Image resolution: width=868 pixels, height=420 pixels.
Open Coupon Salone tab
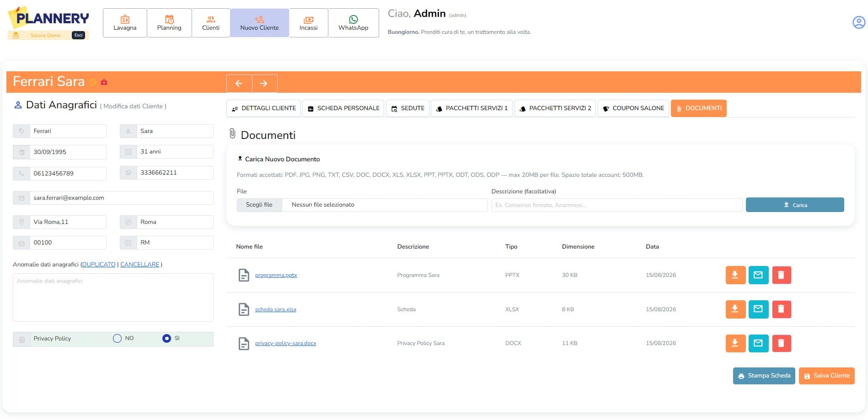[x=633, y=108]
